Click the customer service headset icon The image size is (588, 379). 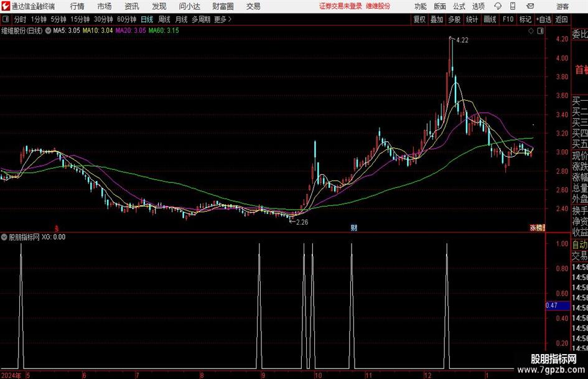pyautogui.click(x=498, y=6)
